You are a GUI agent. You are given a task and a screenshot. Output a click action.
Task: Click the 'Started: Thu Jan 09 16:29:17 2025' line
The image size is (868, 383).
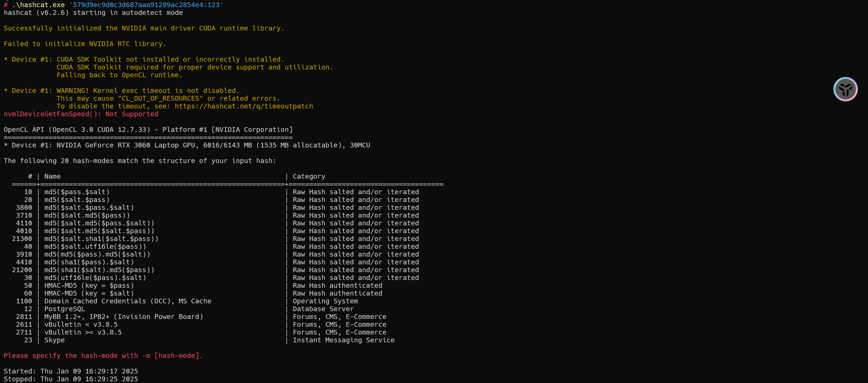point(71,371)
